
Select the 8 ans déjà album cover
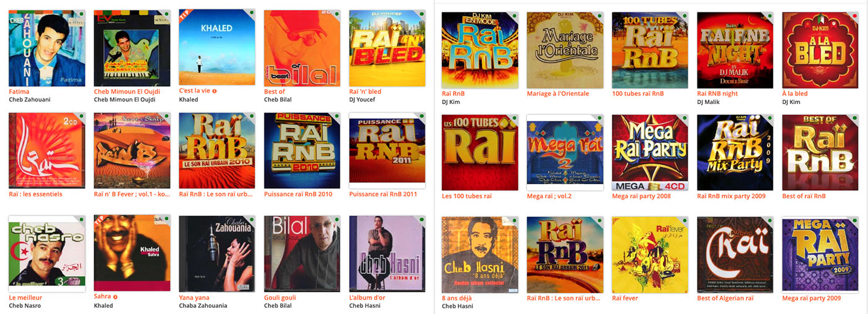coord(480,255)
